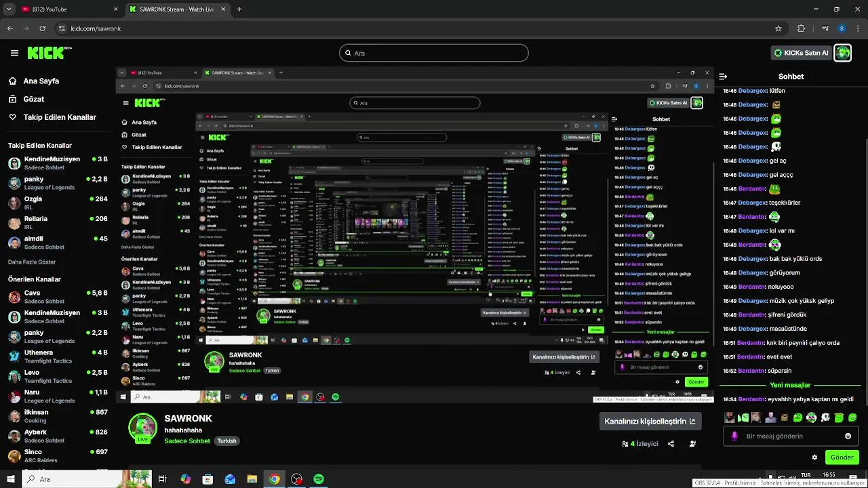Click Berdantn on 'süpersin' chat message
The width and height of the screenshot is (868, 488).
click(751, 371)
